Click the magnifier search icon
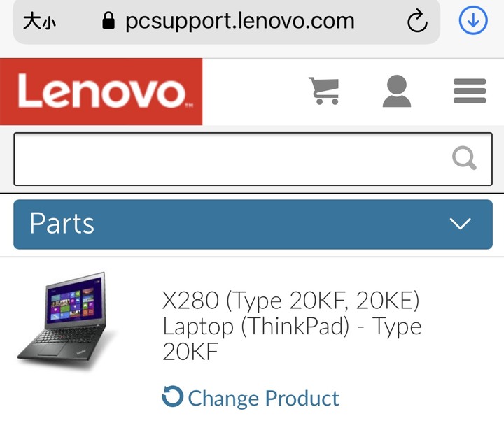 (464, 158)
